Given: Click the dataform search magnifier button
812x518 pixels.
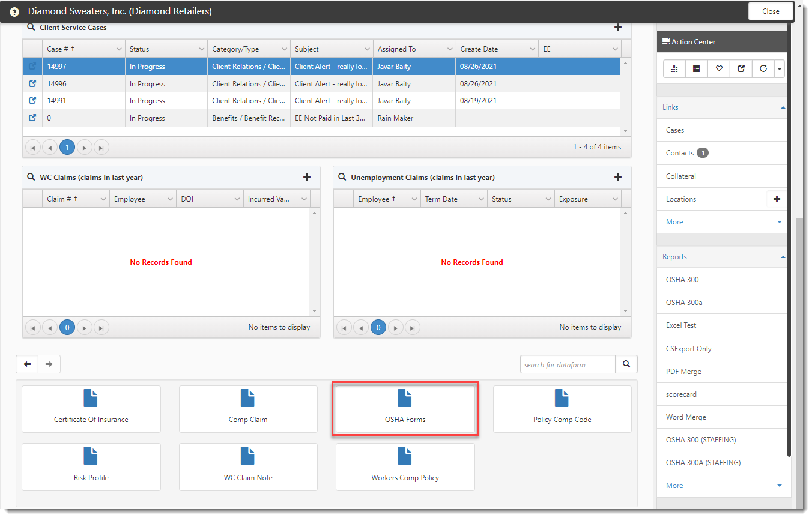Looking at the screenshot, I should coord(626,364).
